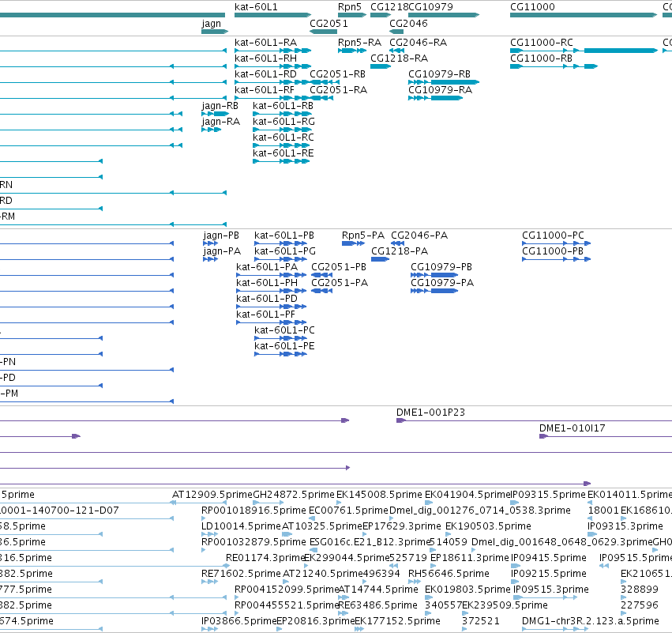This screenshot has width=672, height=633.
Task: Select the CG2046 gene label
Action: [x=408, y=23]
